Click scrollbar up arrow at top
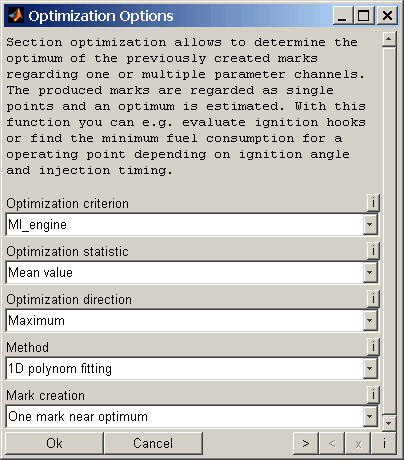 point(389,40)
